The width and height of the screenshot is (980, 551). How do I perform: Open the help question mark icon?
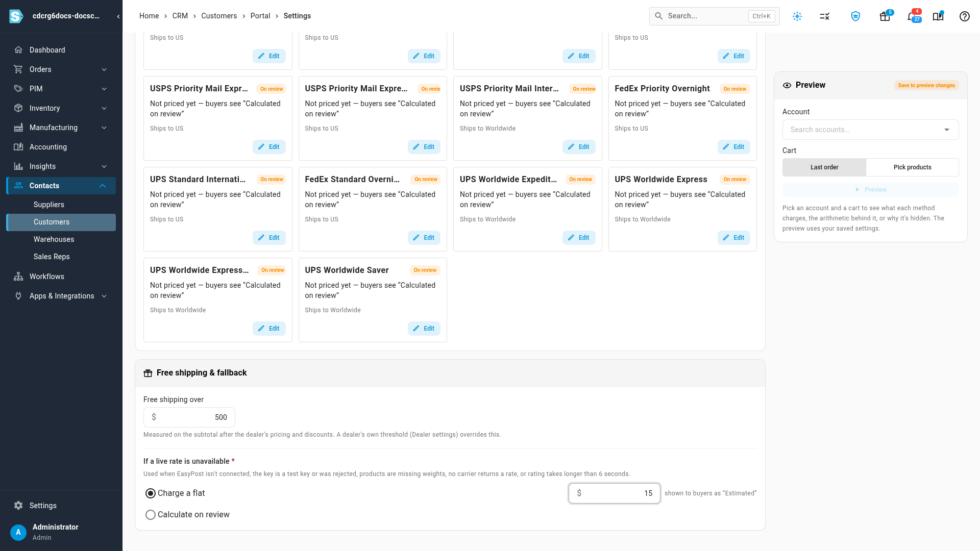(x=964, y=16)
